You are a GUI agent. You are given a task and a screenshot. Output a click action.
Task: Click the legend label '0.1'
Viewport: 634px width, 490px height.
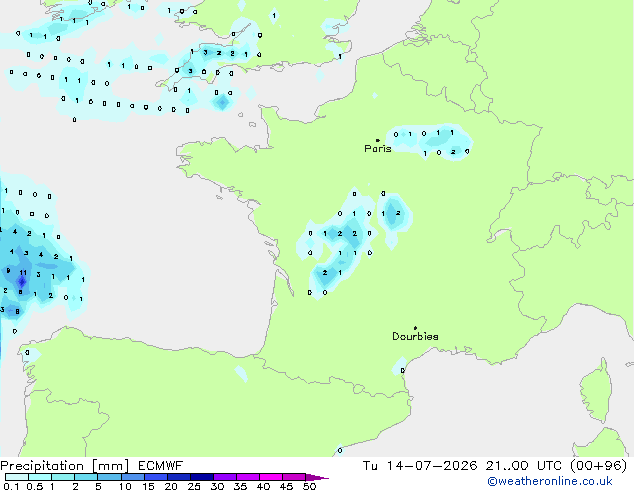coord(11,486)
